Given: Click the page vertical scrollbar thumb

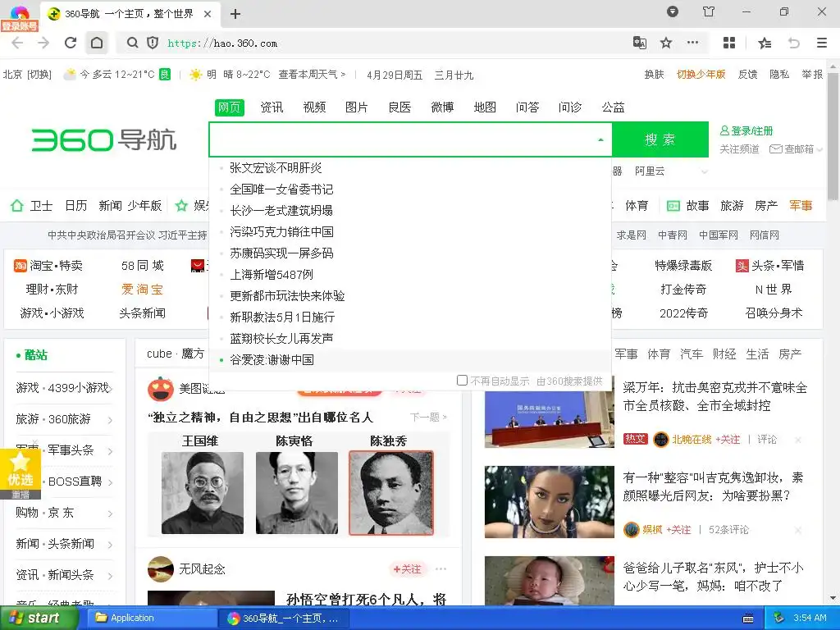Looking at the screenshot, I should (x=833, y=137).
